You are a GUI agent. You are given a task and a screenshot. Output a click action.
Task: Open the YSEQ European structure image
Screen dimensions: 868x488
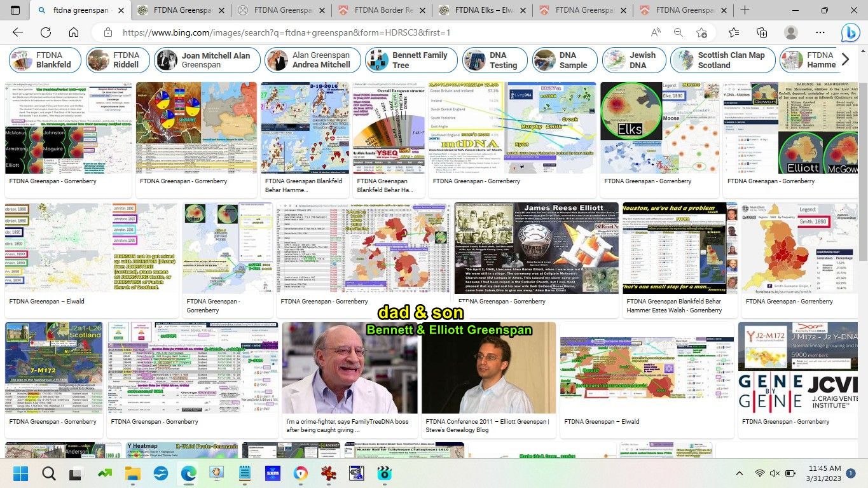tap(389, 127)
